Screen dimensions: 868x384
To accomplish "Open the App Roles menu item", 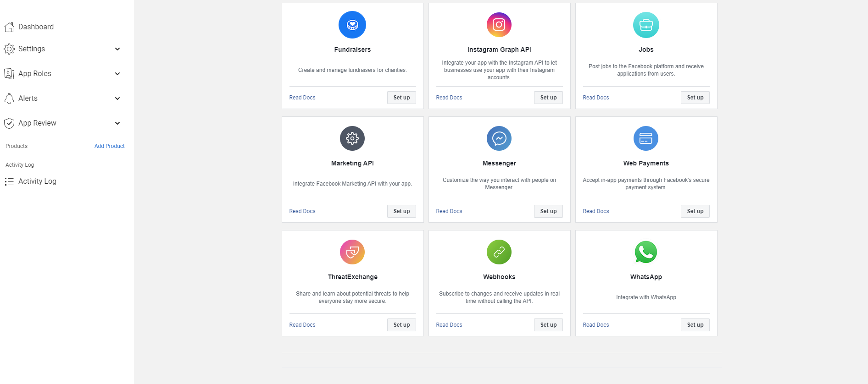I will click(x=35, y=74).
